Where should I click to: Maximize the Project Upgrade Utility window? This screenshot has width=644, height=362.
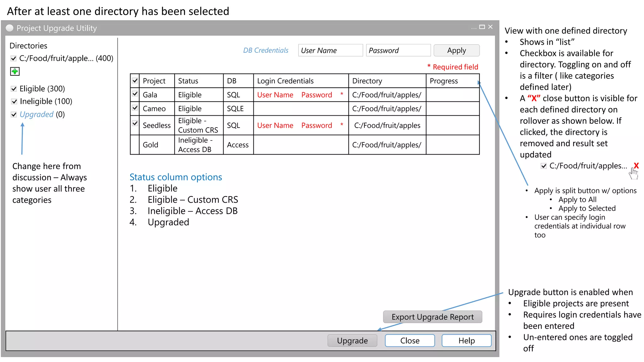pyautogui.click(x=482, y=27)
